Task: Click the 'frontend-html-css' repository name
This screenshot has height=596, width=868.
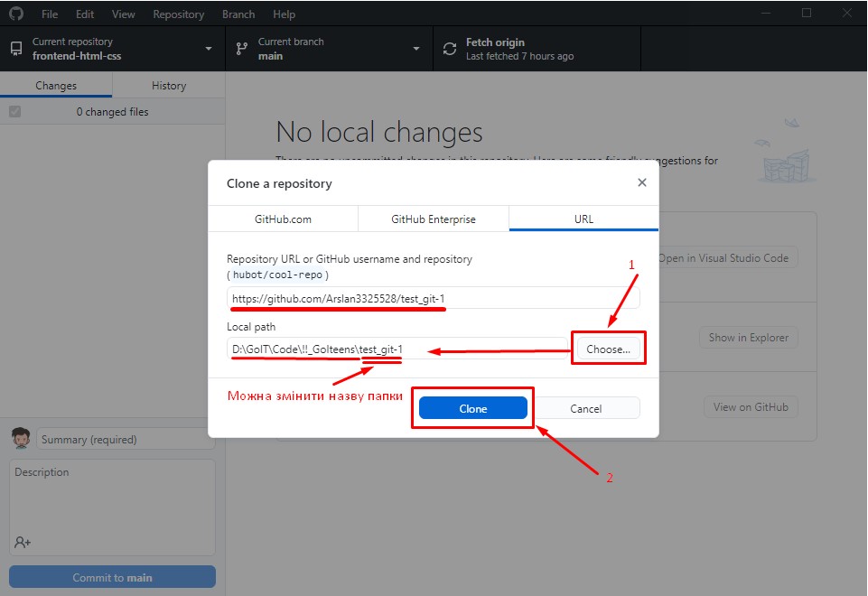Action: 77,56
